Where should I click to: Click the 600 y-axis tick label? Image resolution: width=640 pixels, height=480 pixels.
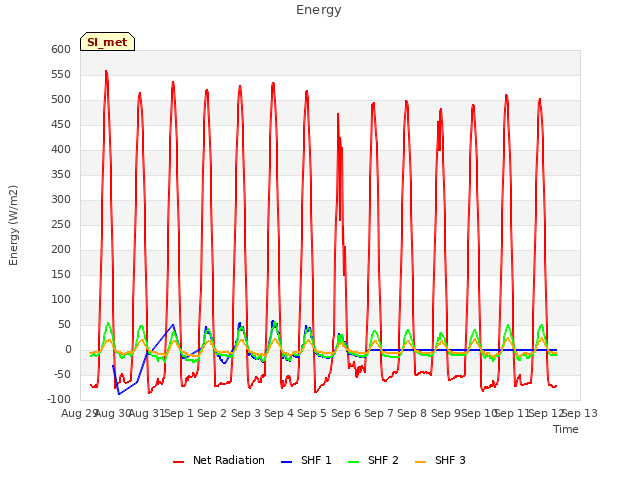pos(61,50)
